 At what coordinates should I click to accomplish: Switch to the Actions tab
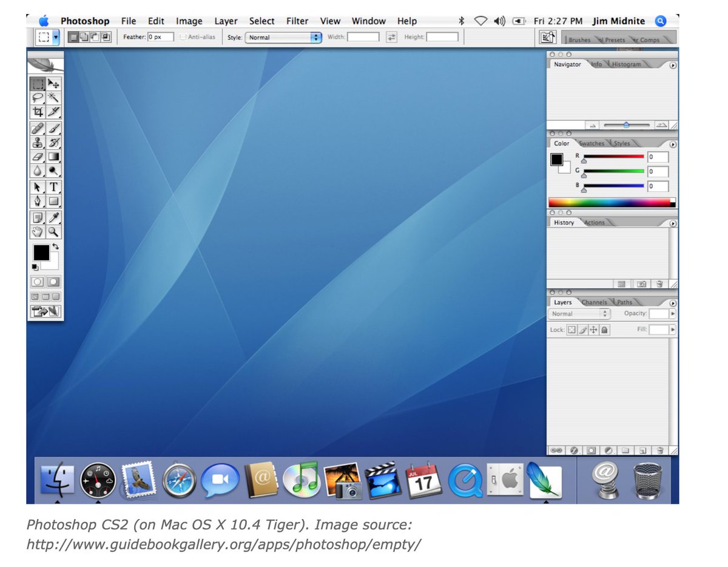595,223
